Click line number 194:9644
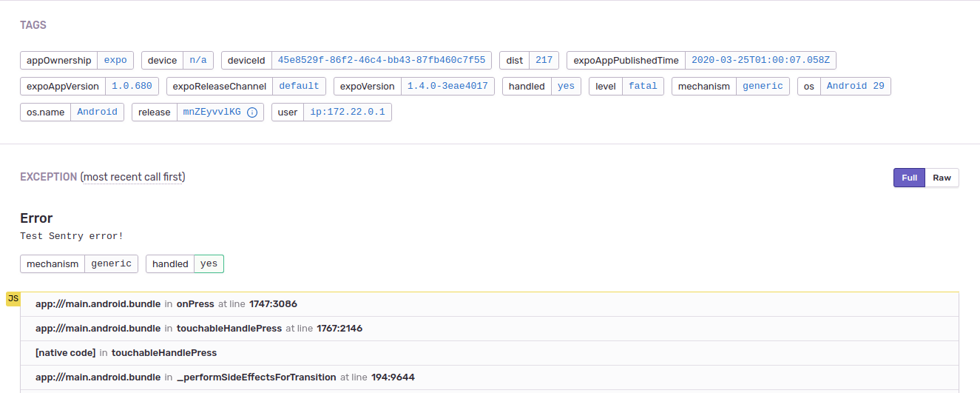Viewport: 980px width, 393px height. pos(393,377)
